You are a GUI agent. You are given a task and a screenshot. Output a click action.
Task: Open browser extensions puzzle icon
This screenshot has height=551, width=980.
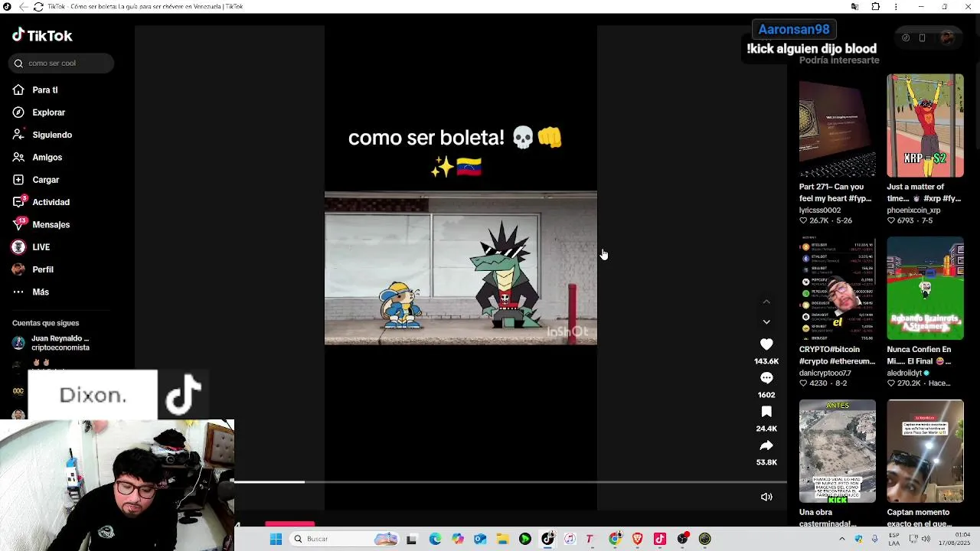point(875,7)
